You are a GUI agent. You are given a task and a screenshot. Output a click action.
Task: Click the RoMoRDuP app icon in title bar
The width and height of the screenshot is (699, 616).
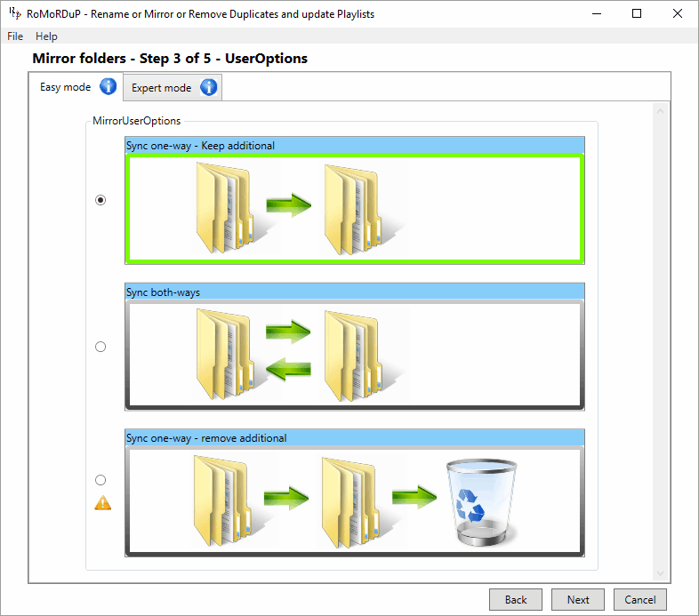point(15,13)
